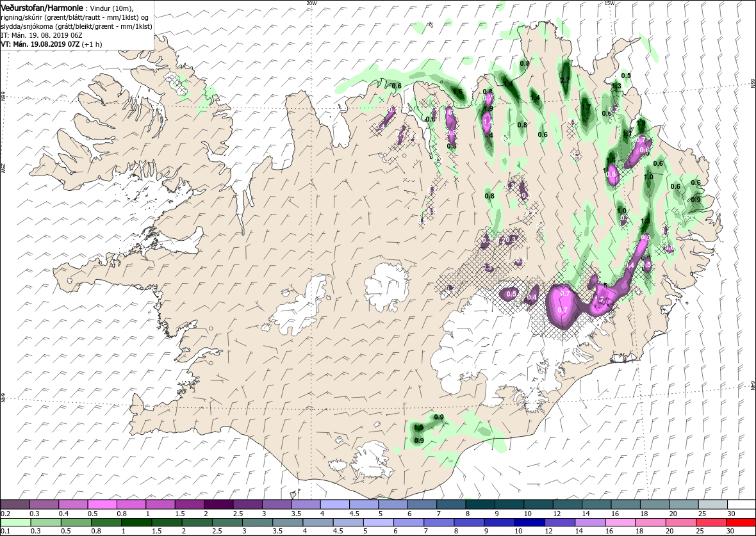Image resolution: width=756 pixels, height=536 pixels.
Task: Click the 0.1 label under the lower legend
Action: click(x=6, y=532)
